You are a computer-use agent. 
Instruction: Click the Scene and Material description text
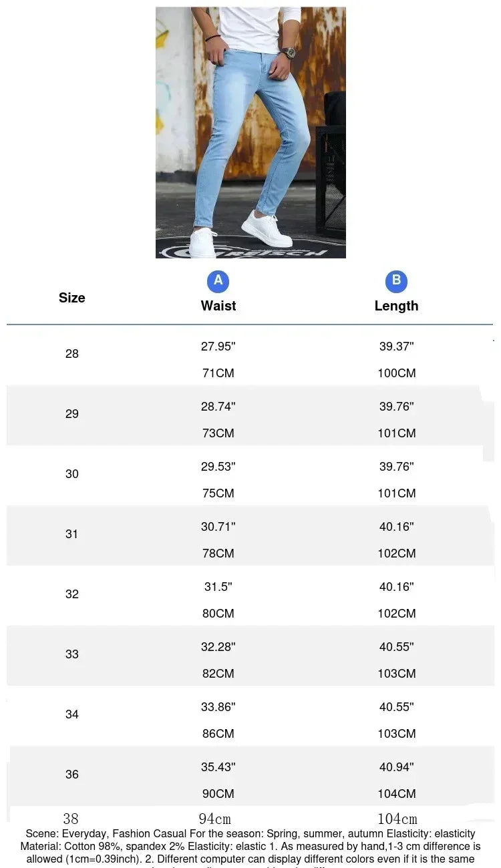(251, 848)
